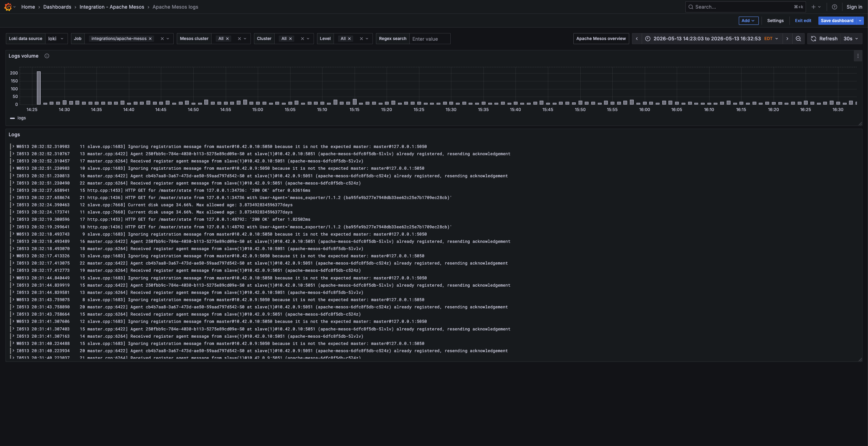Expand log line I0513 20:32:52.310767
This screenshot has width=868, height=446.
(13, 154)
